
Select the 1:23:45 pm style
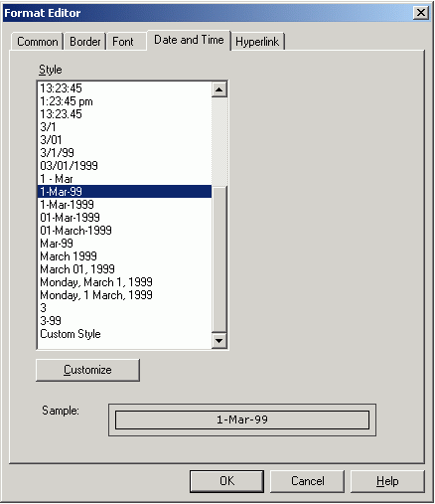[124, 101]
